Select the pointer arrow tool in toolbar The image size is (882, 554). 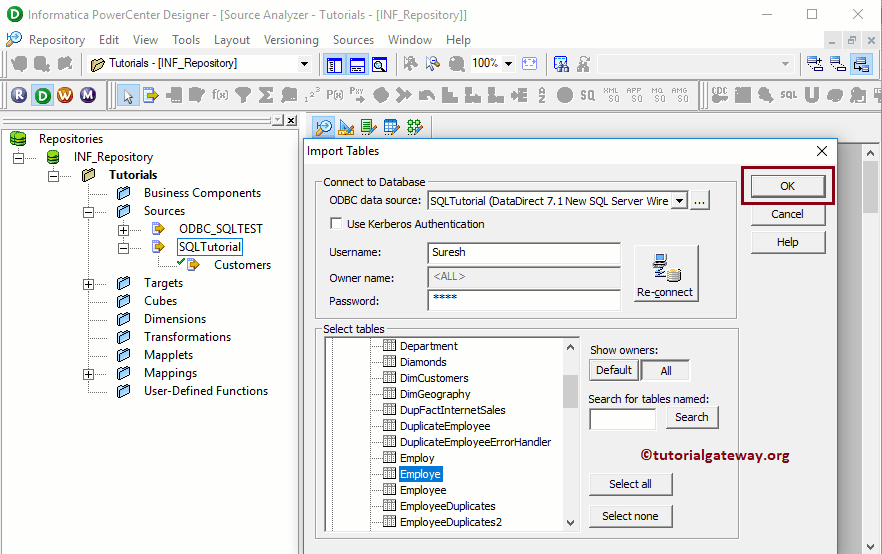[x=128, y=96]
